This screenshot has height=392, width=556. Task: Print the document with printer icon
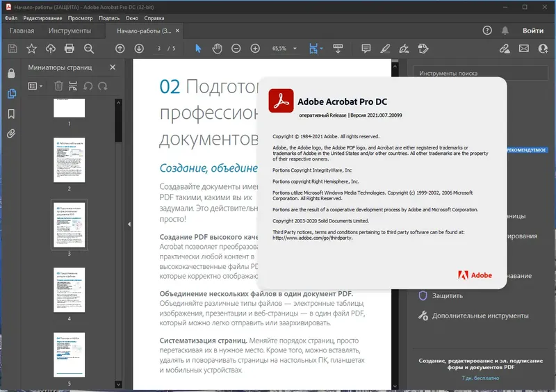pyautogui.click(x=69, y=49)
